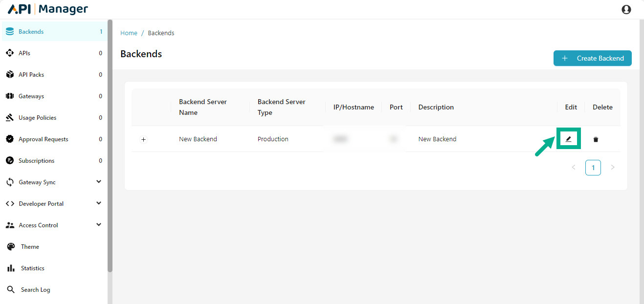Click the Create Backend button
Image resolution: width=644 pixels, height=304 pixels.
(x=592, y=58)
